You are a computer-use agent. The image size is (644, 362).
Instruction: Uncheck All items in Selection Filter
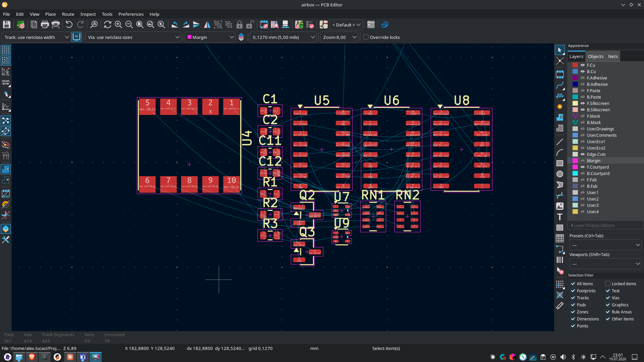(573, 284)
